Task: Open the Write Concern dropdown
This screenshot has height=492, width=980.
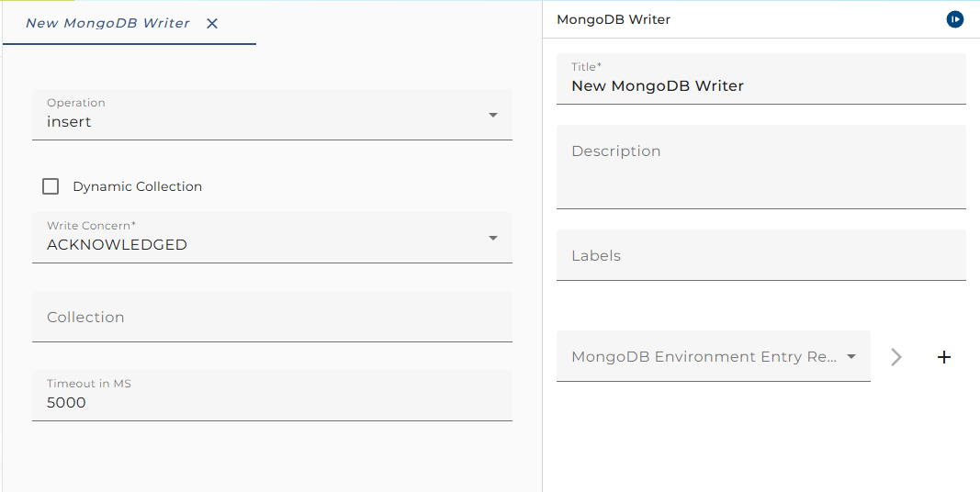Action: point(272,237)
